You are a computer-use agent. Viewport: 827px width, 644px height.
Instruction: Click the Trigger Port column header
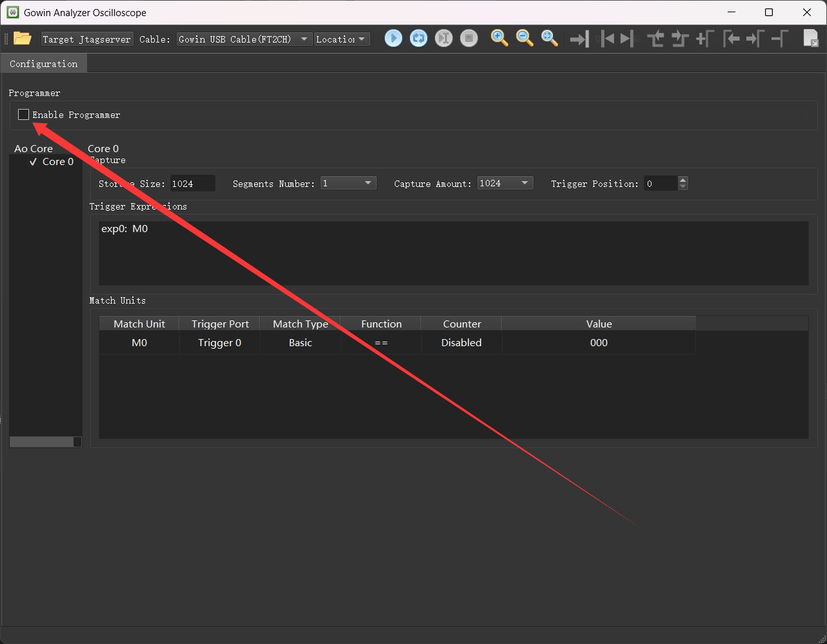pos(220,324)
